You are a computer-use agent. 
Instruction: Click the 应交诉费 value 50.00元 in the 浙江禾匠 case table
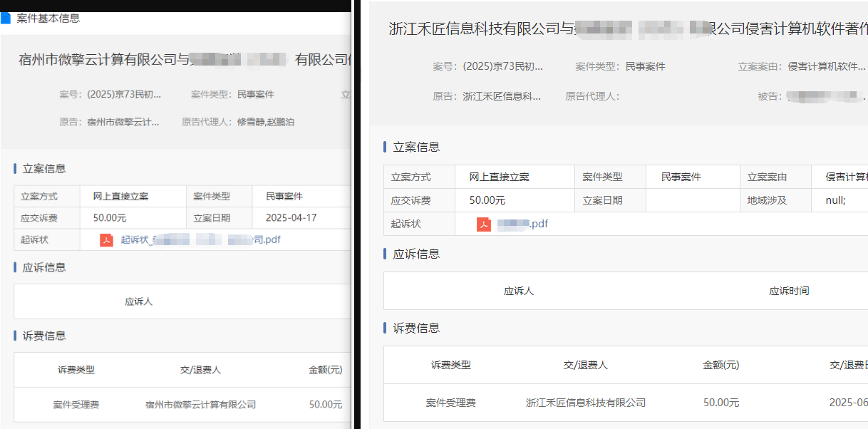(487, 200)
